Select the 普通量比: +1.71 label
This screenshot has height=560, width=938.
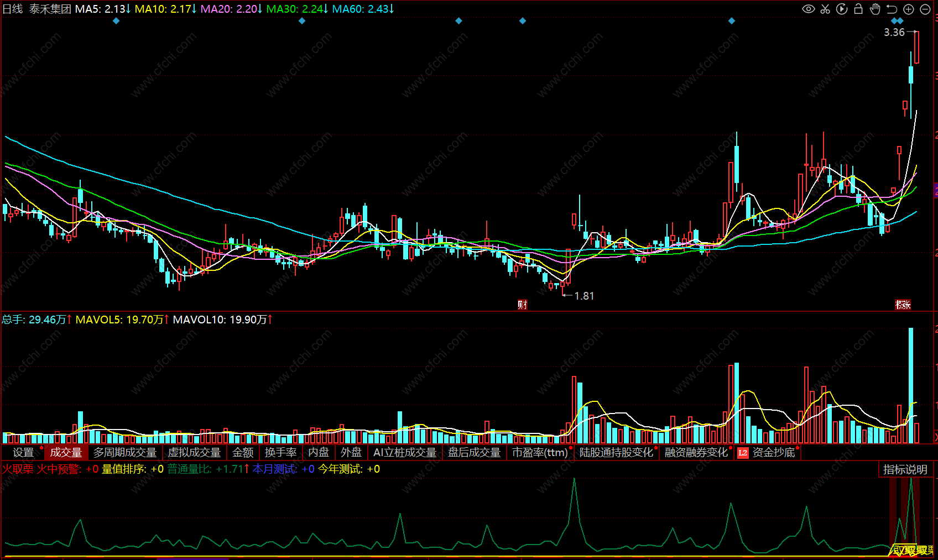tap(209, 469)
